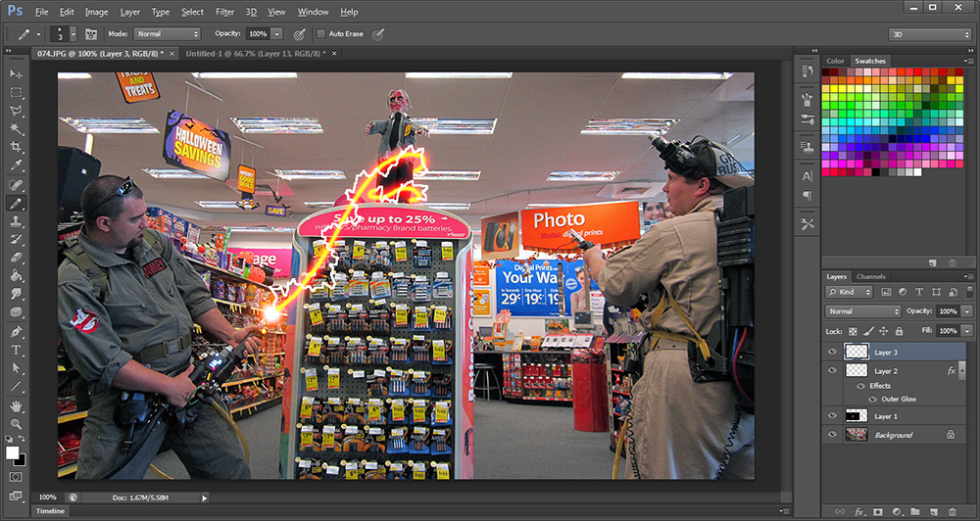This screenshot has height=521, width=980.
Task: Select the Hand tool
Action: pos(16,406)
